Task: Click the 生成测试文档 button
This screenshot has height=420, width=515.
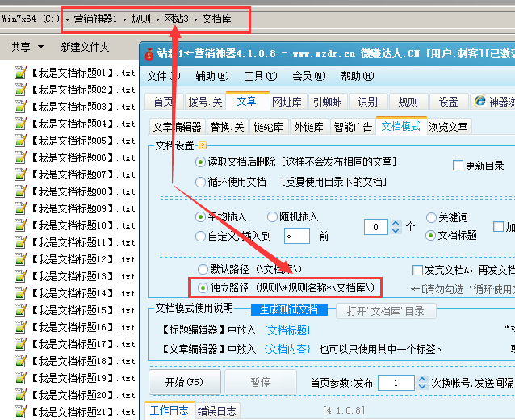Action: 289,310
